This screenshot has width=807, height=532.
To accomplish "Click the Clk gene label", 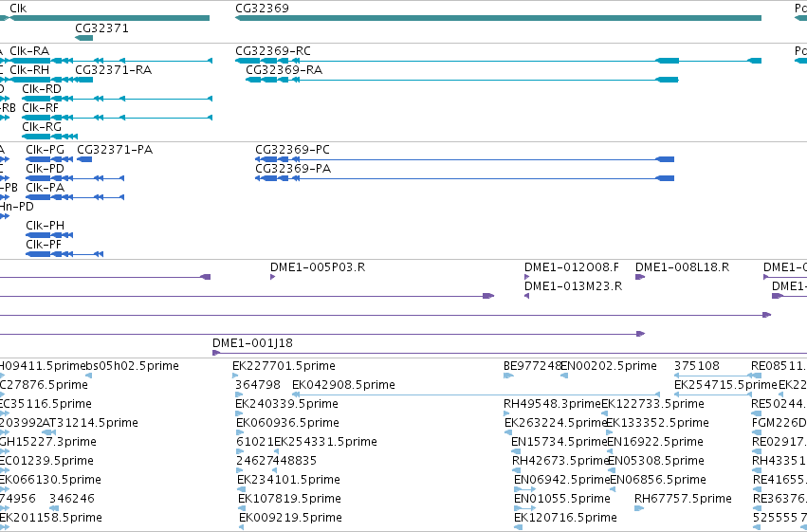I will coord(18,9).
